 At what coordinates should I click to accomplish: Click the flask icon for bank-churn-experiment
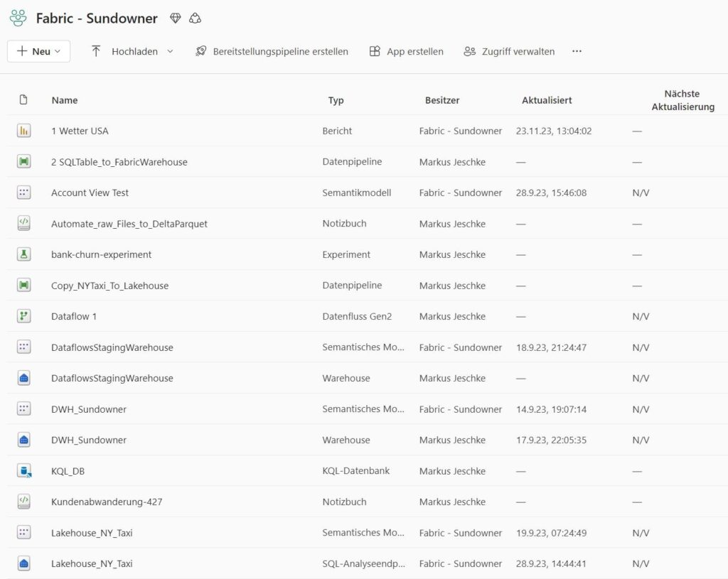point(24,254)
